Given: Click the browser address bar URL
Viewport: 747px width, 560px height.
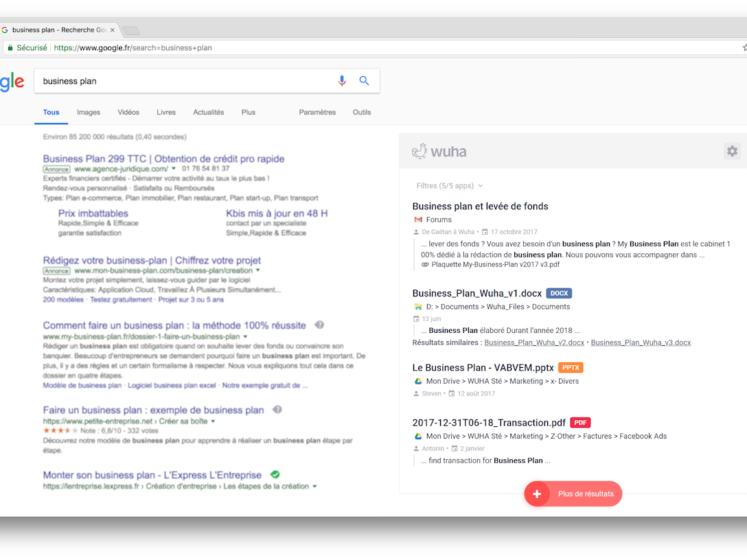Looking at the screenshot, I should point(133,48).
